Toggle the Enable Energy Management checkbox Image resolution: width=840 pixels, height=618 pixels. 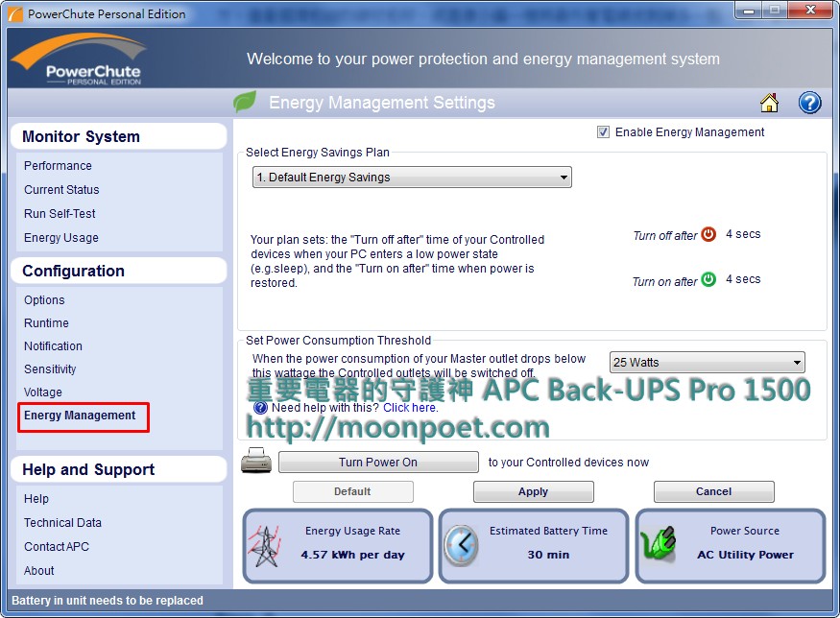coord(603,132)
